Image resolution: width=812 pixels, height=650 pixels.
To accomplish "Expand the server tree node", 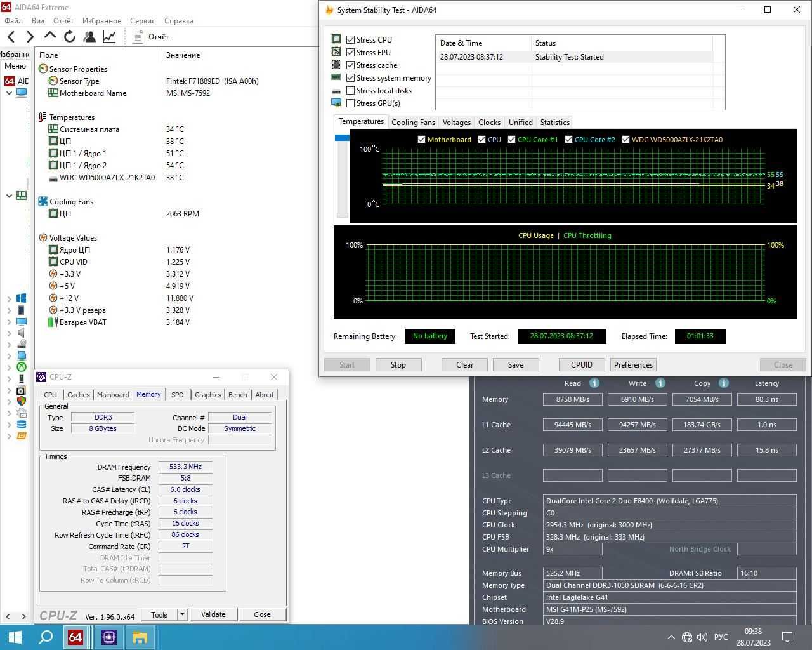I will pos(9,310).
